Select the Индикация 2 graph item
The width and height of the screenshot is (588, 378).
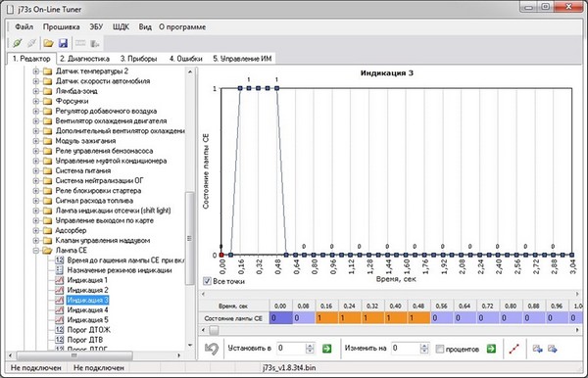(x=87, y=290)
